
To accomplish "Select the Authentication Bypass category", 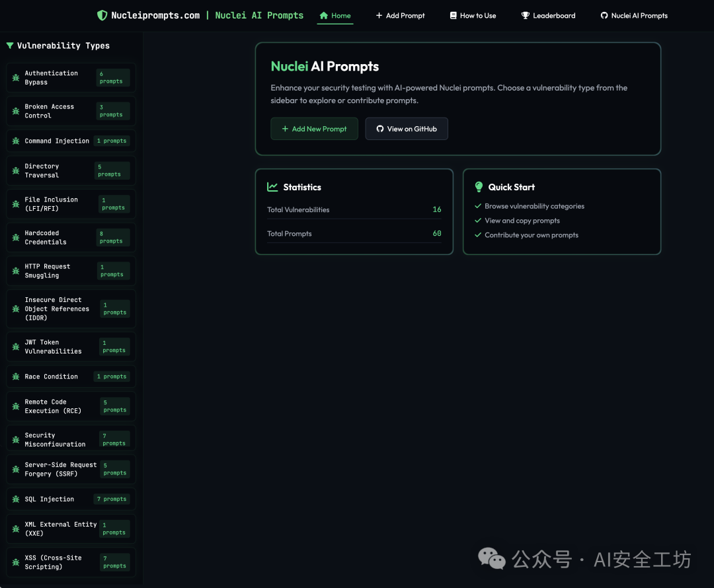I will pos(71,78).
